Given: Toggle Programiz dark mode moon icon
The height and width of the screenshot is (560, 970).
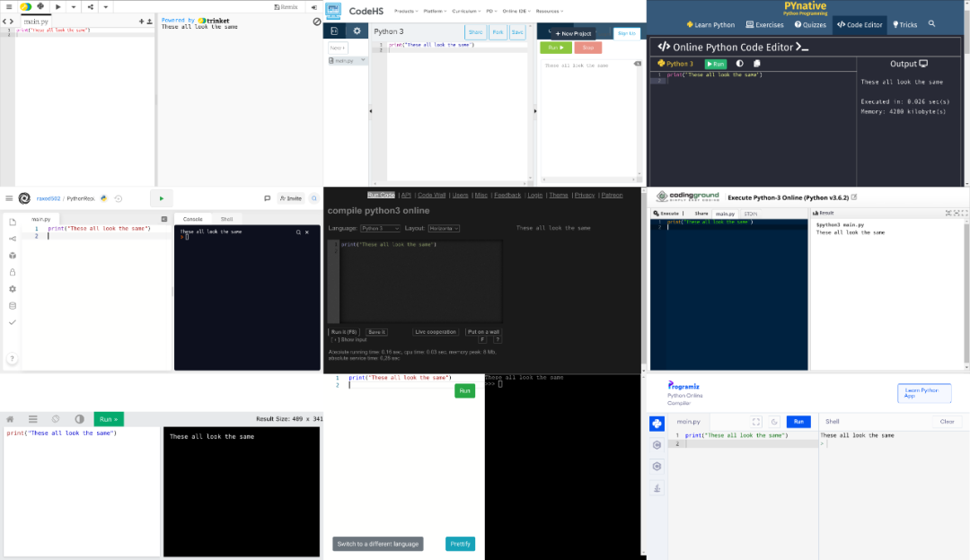Looking at the screenshot, I should point(774,422).
